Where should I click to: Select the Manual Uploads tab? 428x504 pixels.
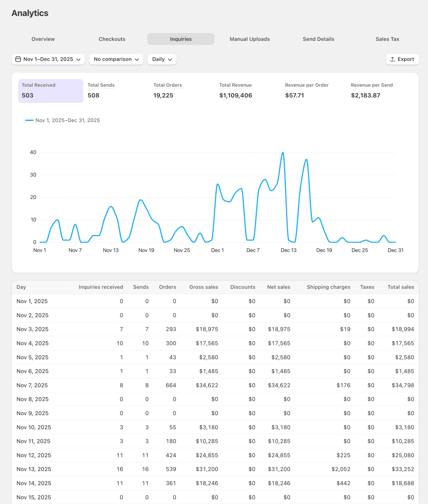(x=250, y=39)
